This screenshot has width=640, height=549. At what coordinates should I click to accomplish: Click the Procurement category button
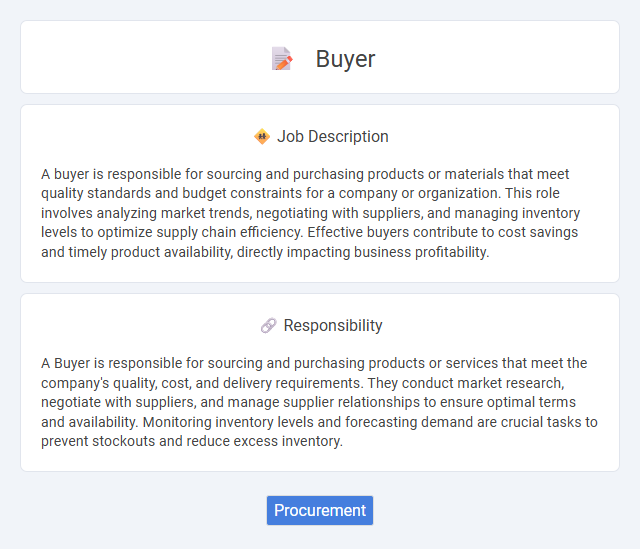(320, 510)
